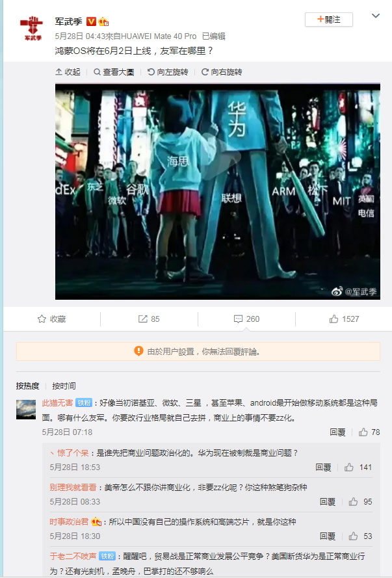Like 惊了个呆's reply showing 141
The image size is (392, 578).
[x=358, y=467]
